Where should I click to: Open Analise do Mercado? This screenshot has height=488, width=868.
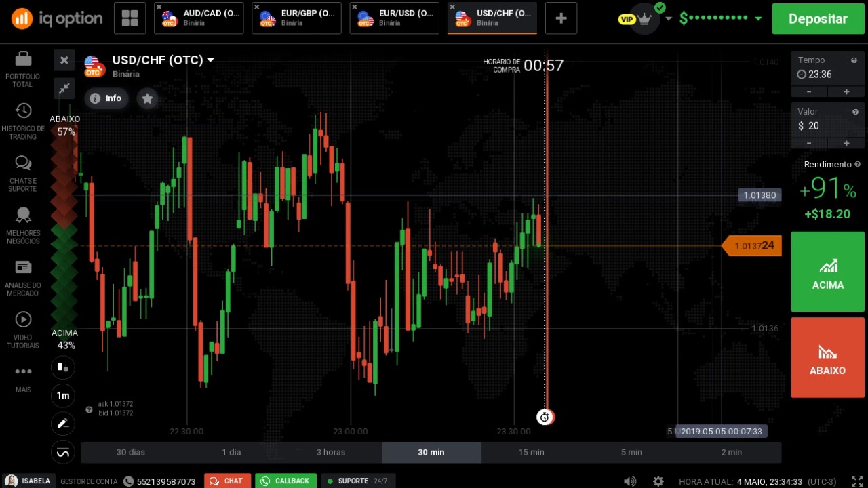tap(23, 279)
